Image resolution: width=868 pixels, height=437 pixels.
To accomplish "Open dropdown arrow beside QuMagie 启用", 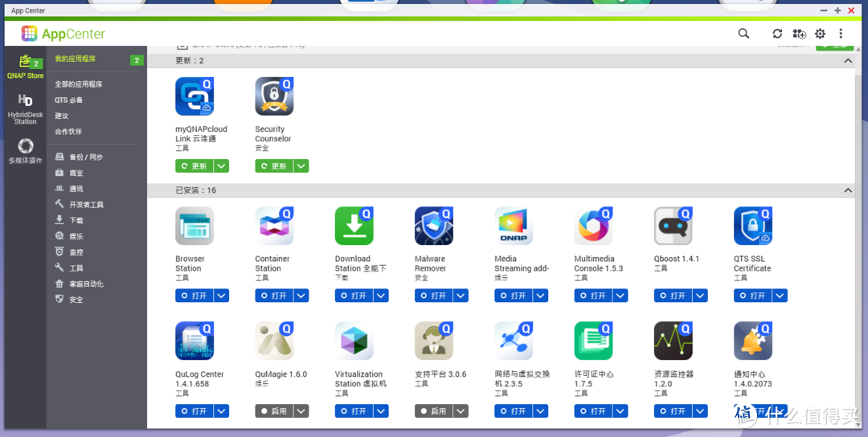I will coord(301,411).
